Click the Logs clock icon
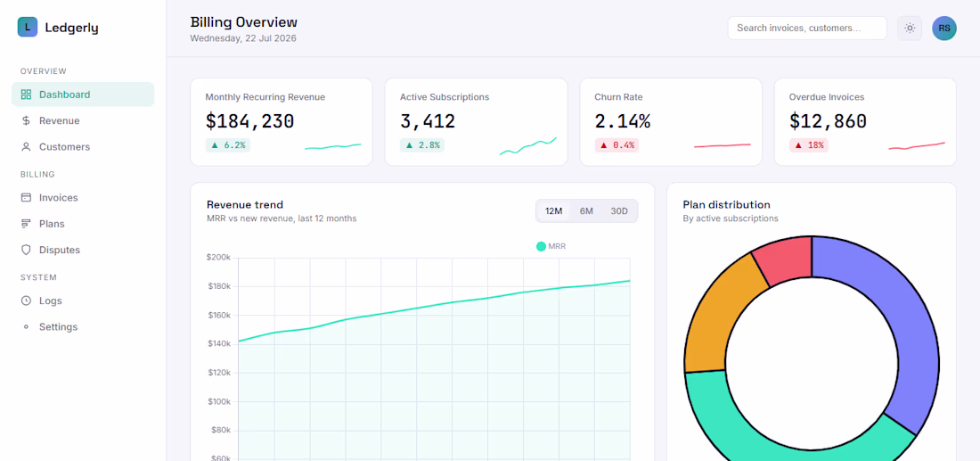The height and width of the screenshot is (461, 980). pos(26,300)
